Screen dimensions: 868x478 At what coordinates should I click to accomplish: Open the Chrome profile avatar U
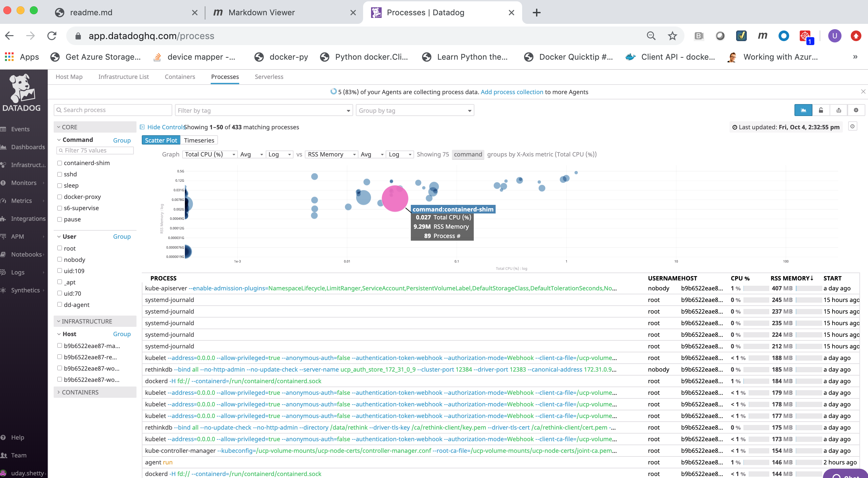(835, 36)
